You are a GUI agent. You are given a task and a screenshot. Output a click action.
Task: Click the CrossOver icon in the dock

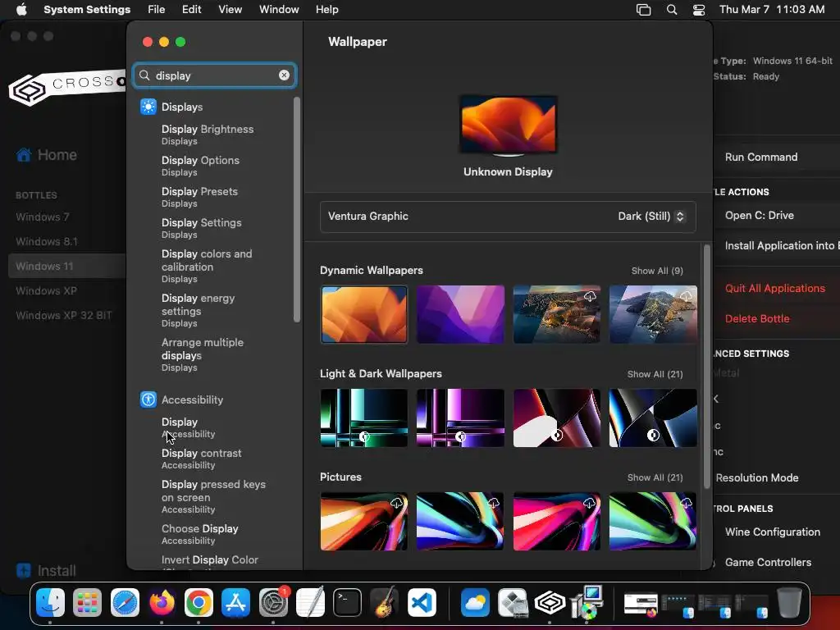point(550,602)
